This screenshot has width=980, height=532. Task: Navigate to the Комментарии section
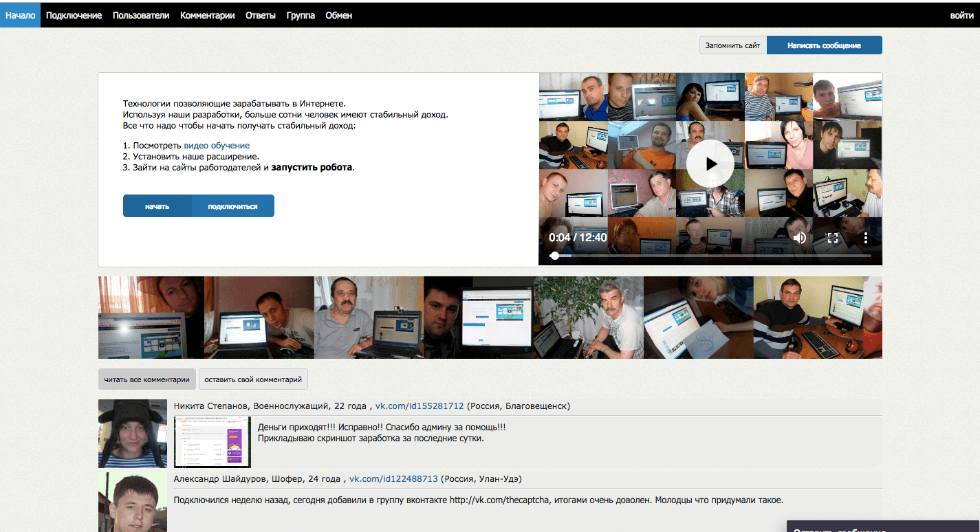click(207, 15)
